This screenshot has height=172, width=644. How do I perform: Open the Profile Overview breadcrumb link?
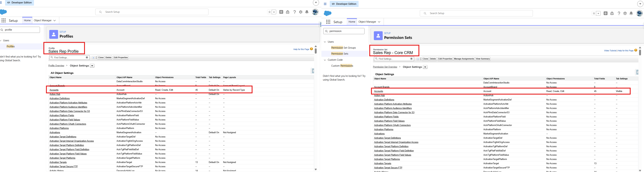[x=56, y=66]
